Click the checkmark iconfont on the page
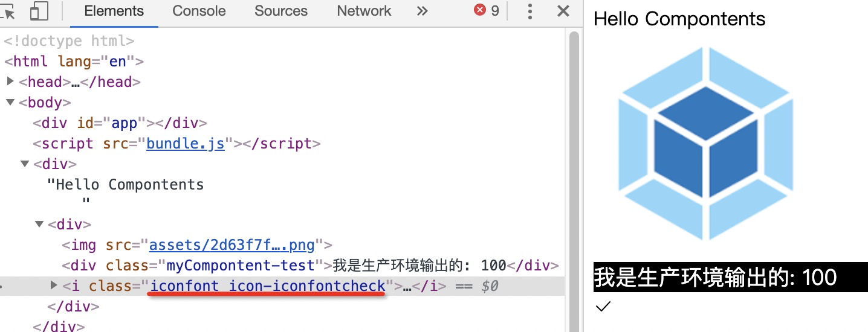The image size is (868, 332). click(x=603, y=307)
